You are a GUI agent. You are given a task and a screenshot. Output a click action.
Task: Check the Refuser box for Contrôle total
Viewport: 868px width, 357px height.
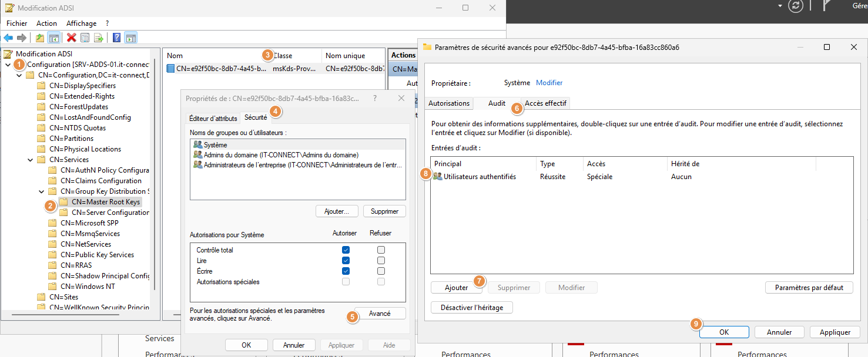point(381,250)
